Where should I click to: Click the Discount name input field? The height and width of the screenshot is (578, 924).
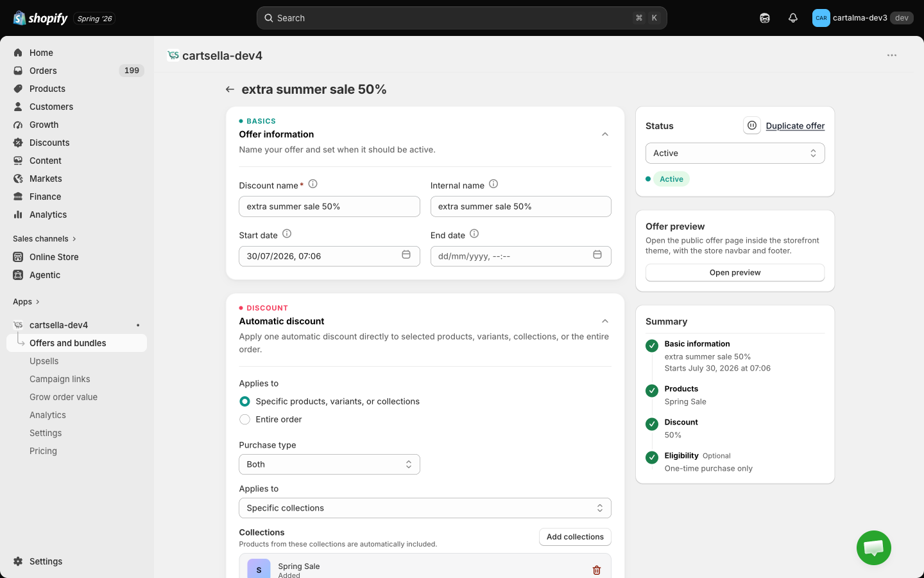point(329,207)
